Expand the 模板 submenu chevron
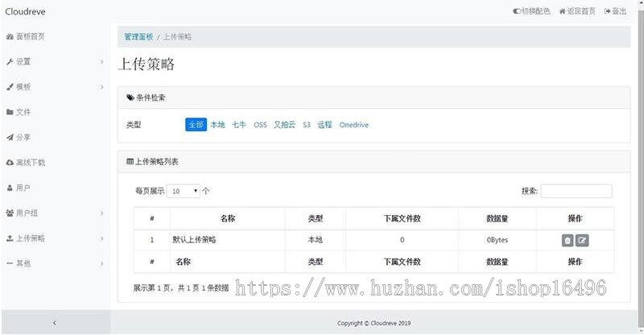This screenshot has height=335, width=644. coord(102,87)
